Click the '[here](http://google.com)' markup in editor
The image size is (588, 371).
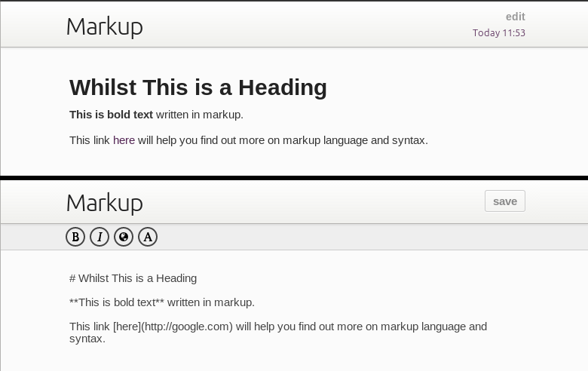172,327
